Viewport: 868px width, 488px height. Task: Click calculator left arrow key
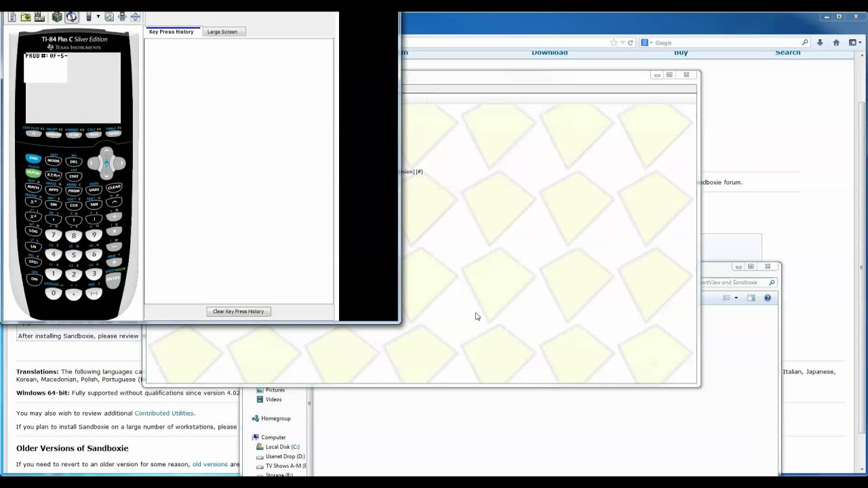pyautogui.click(x=93, y=163)
